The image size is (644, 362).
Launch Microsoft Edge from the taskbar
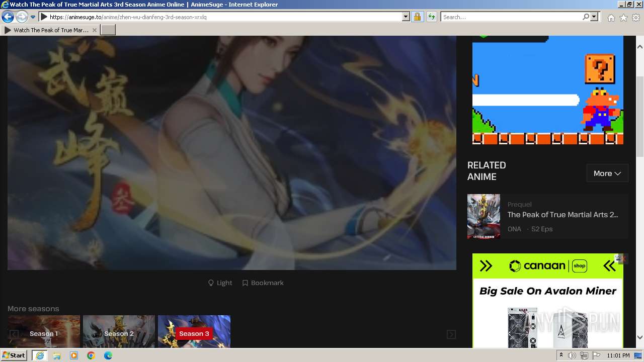(x=108, y=355)
